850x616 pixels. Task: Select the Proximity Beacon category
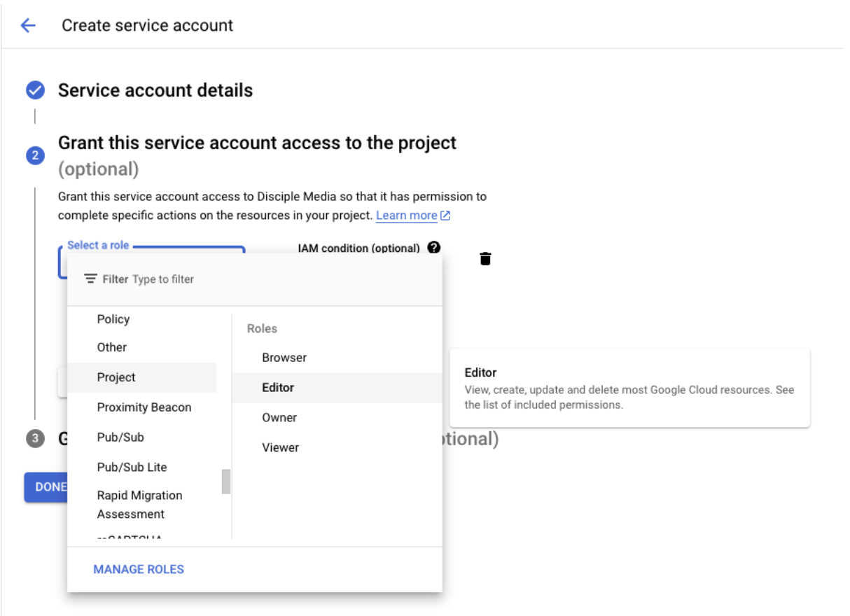[x=144, y=407]
